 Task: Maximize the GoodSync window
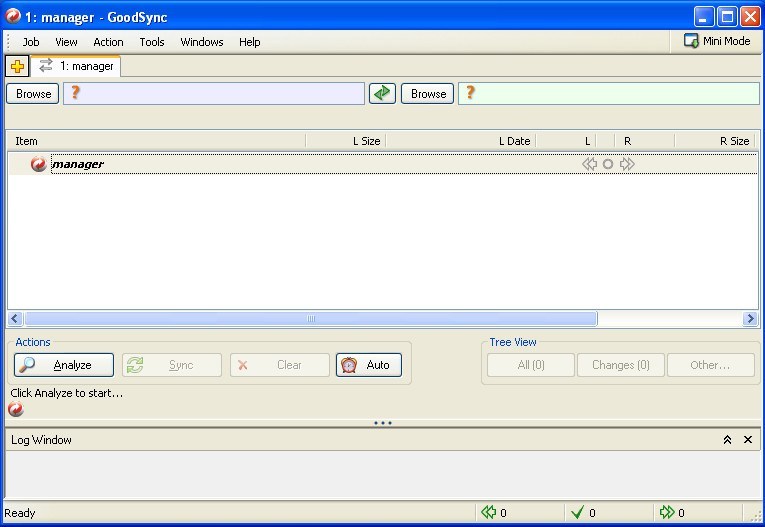click(727, 17)
